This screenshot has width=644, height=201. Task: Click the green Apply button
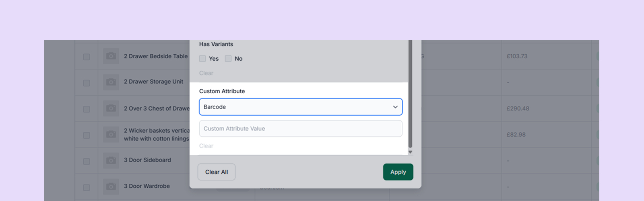[x=398, y=172]
